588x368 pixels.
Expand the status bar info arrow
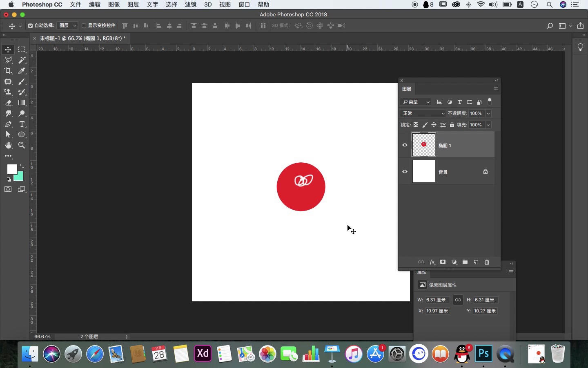[126, 337]
